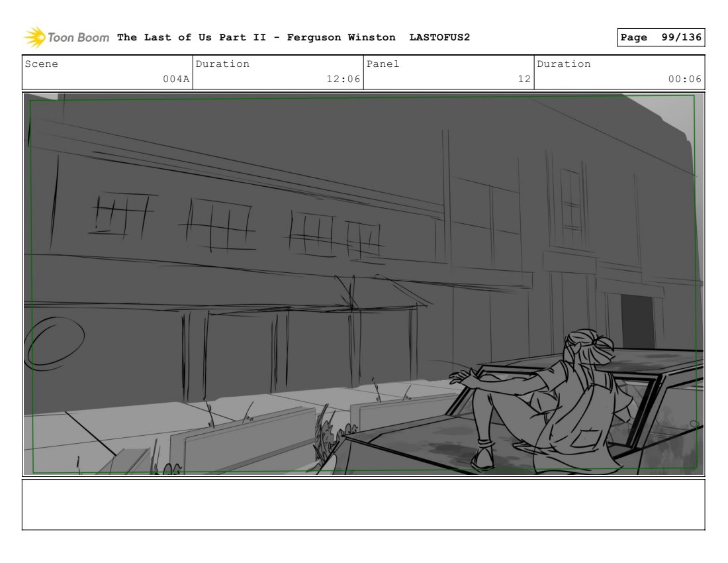Click the storyboard panel drawing of the street
Screen dimensions: 728x563
point(363,284)
